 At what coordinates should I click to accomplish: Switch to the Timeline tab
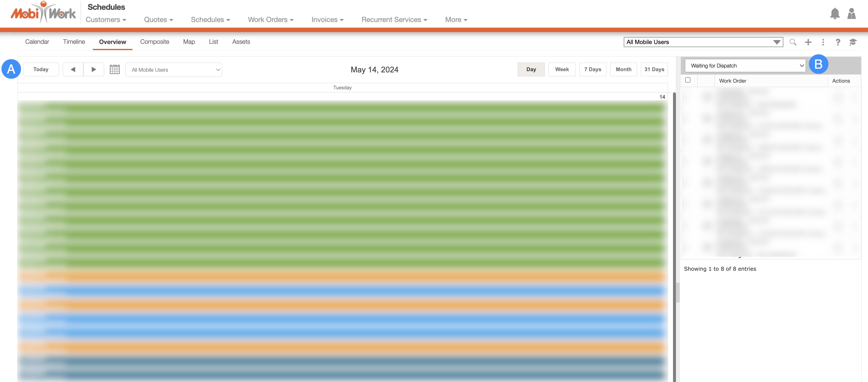[x=74, y=42]
